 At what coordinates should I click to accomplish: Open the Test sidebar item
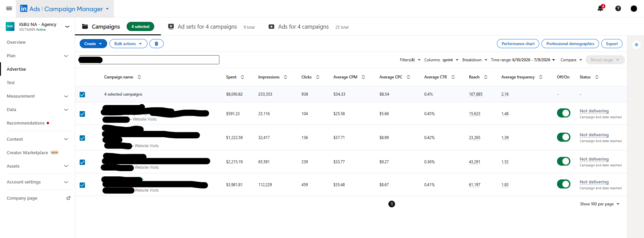click(11, 83)
